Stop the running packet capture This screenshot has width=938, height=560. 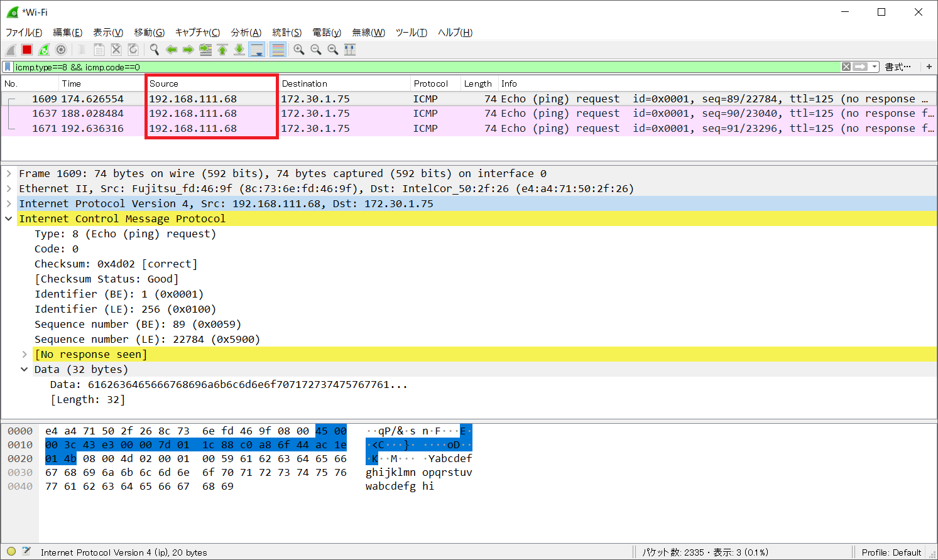[x=27, y=50]
